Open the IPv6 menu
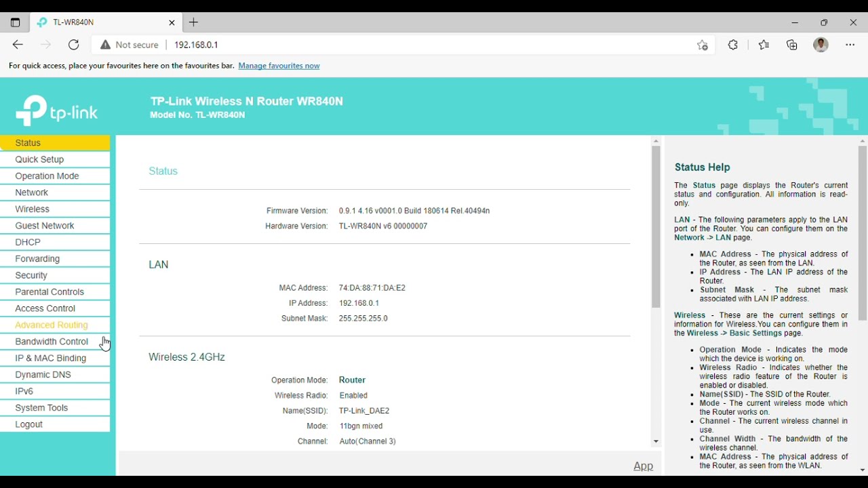This screenshot has width=868, height=488. tap(56, 392)
